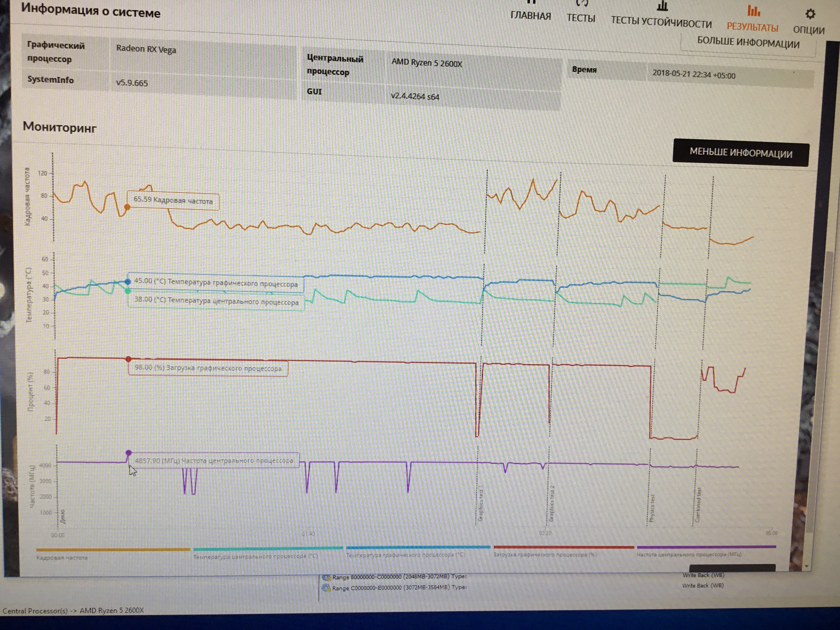Open the Главная tab
This screenshot has height=630, width=840.
pos(530,16)
